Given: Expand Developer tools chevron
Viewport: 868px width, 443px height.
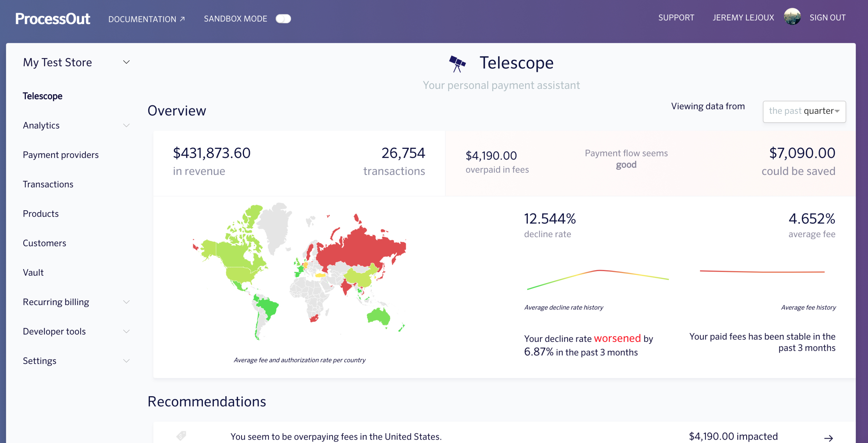Looking at the screenshot, I should point(126,331).
